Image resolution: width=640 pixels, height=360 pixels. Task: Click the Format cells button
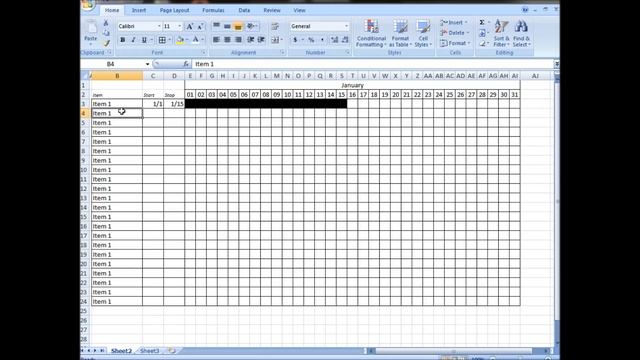(x=455, y=43)
